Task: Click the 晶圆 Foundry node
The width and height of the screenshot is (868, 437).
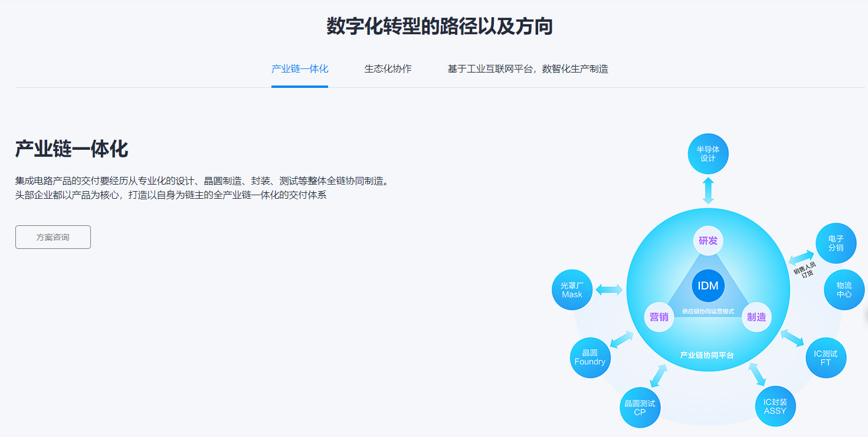Action: click(x=589, y=357)
